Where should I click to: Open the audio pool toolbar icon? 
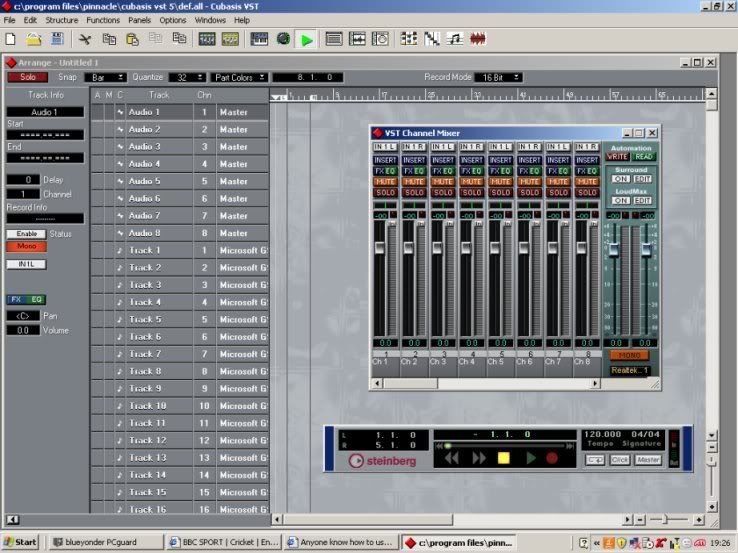point(380,39)
